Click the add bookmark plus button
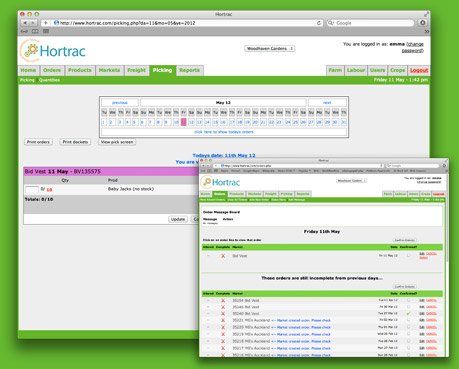The width and height of the screenshot is (459, 369). click(x=45, y=23)
